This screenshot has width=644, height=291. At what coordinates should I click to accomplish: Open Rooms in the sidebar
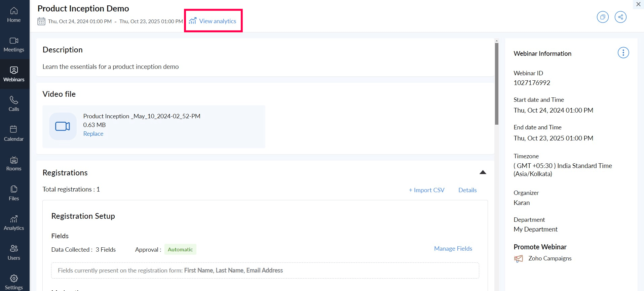point(14,164)
